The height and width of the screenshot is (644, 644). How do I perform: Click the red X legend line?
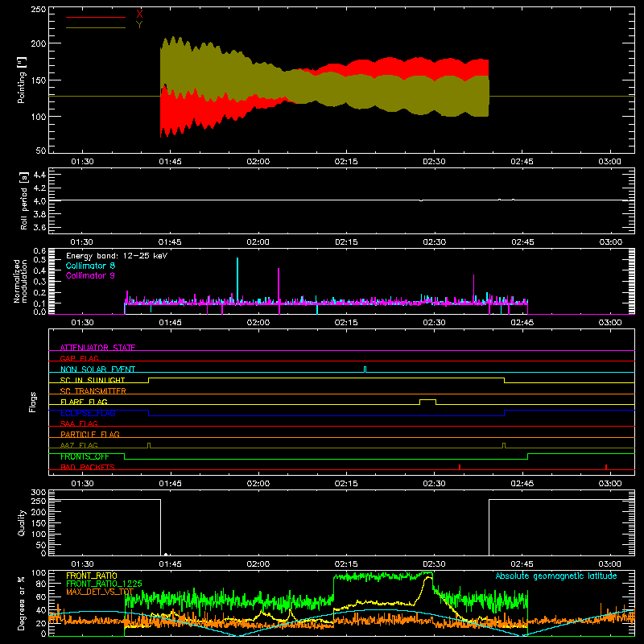(95, 17)
